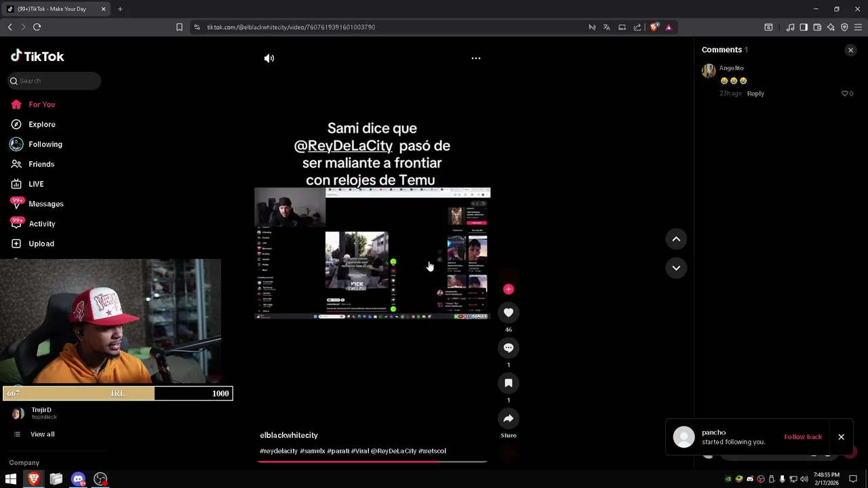Focus the TikTok Search field
The height and width of the screenshot is (488, 868).
[54, 81]
